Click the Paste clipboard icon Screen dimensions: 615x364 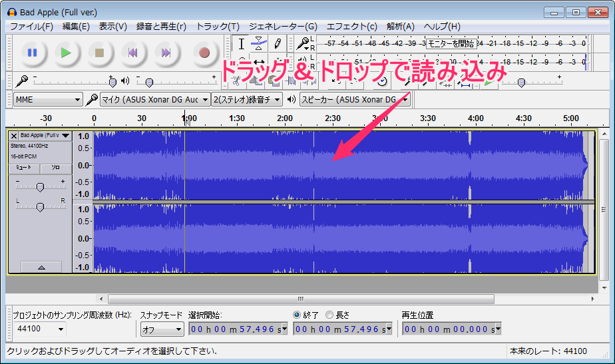click(274, 82)
